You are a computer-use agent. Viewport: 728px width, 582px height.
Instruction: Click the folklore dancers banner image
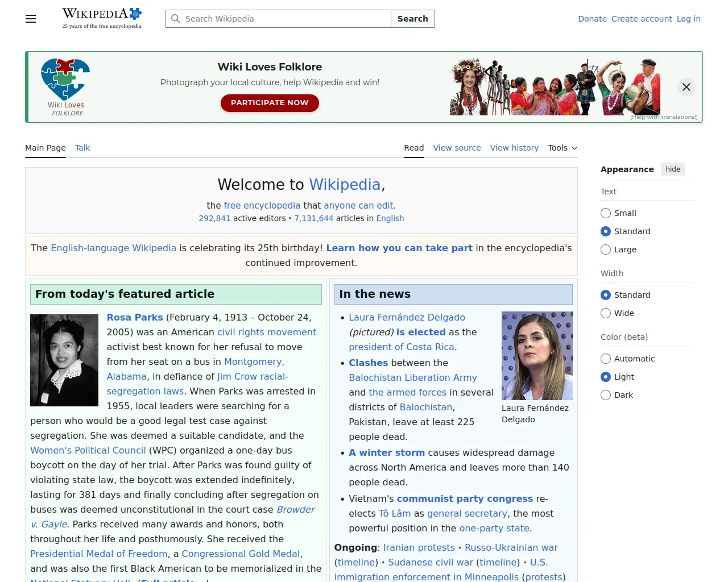click(x=555, y=87)
